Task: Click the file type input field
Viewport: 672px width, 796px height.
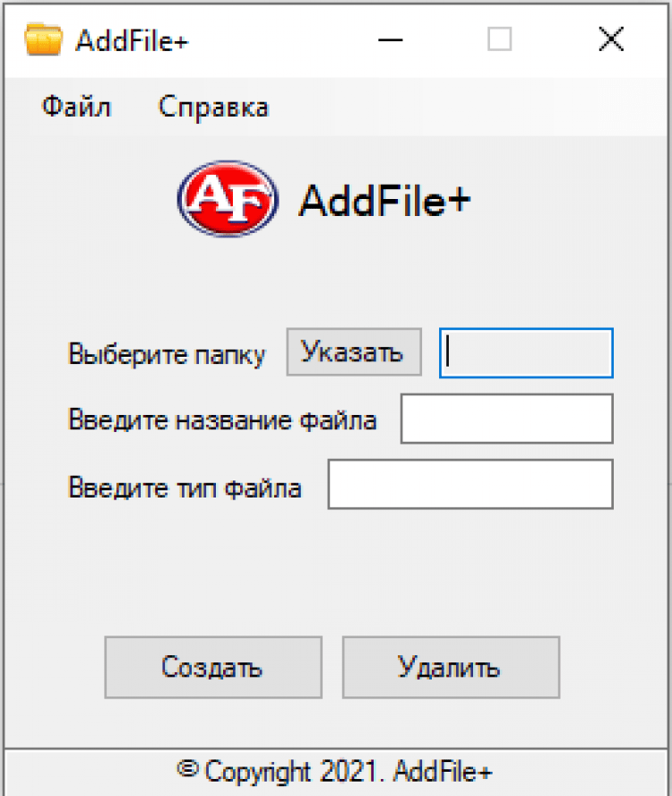Action: click(x=470, y=485)
